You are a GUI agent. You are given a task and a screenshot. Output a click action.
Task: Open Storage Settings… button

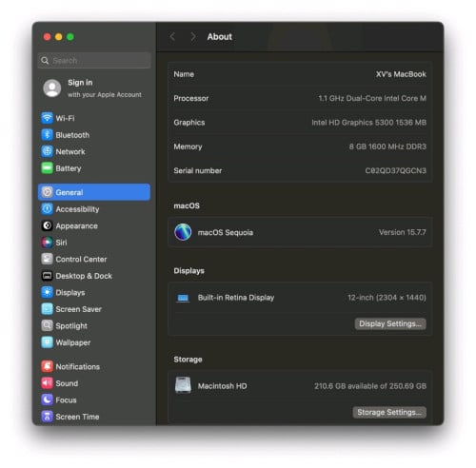pyautogui.click(x=389, y=412)
